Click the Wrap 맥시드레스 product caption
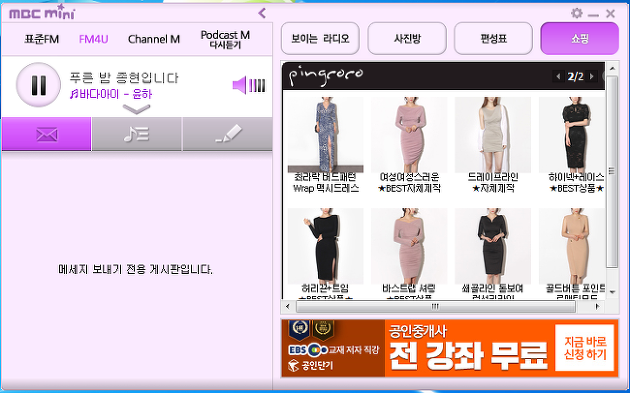 326,188
